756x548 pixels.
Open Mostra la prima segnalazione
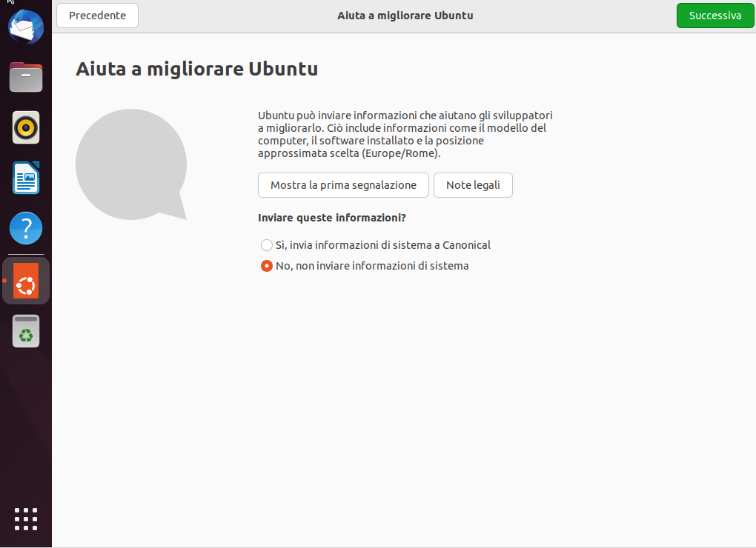pos(343,185)
